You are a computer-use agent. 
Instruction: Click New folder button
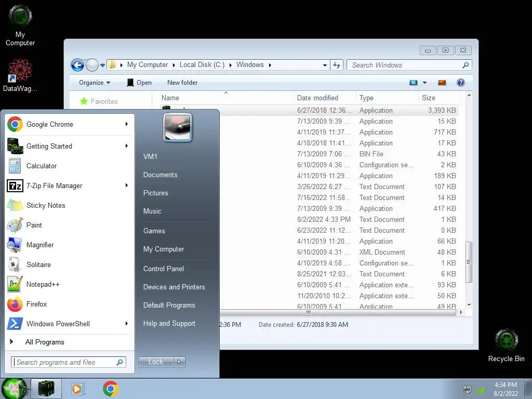[182, 83]
